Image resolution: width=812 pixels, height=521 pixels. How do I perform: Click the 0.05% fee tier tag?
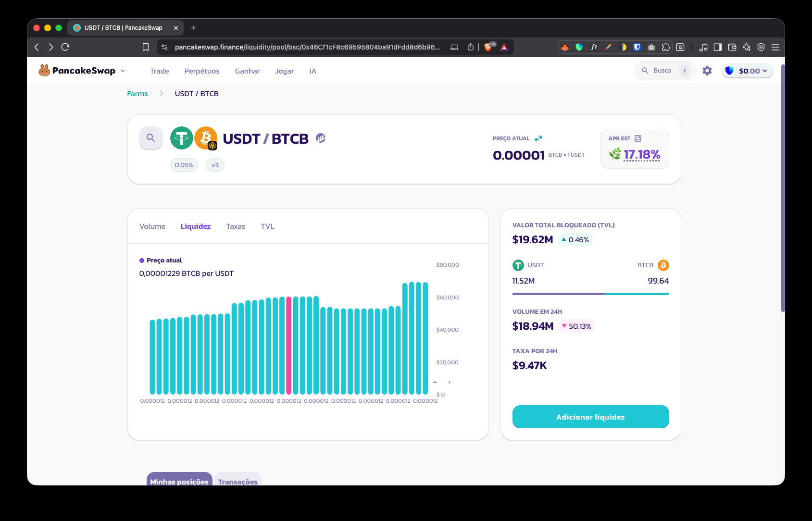pos(184,165)
